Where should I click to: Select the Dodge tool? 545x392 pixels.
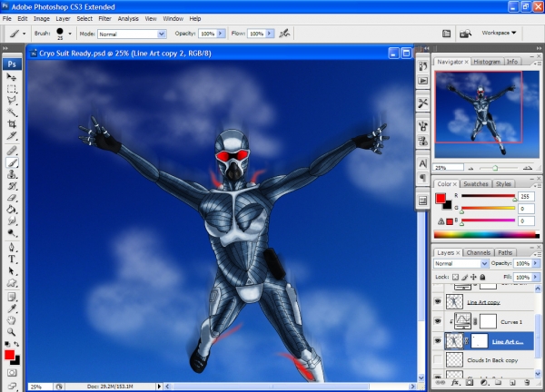[x=12, y=232]
